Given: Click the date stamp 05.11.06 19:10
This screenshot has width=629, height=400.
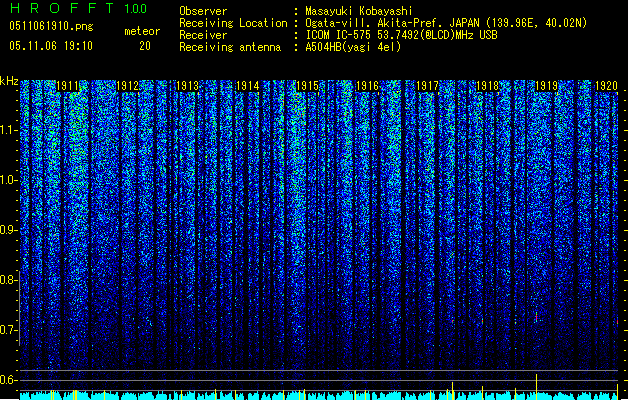Looking at the screenshot, I should (x=51, y=46).
